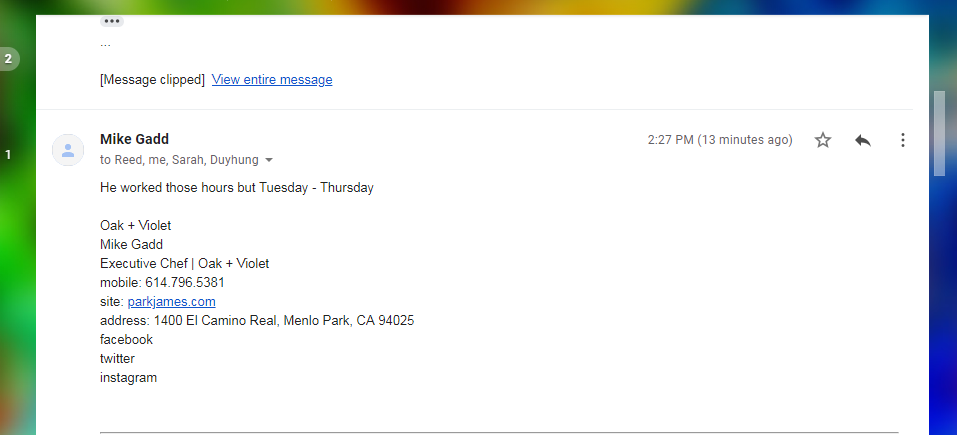957x435 pixels.
Task: Open the View entire message link
Action: (272, 80)
